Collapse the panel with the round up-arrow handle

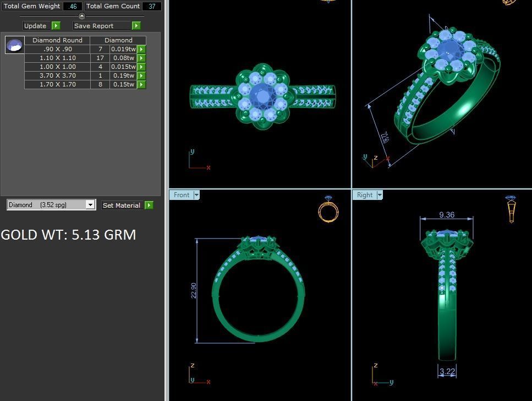tap(82, 16)
